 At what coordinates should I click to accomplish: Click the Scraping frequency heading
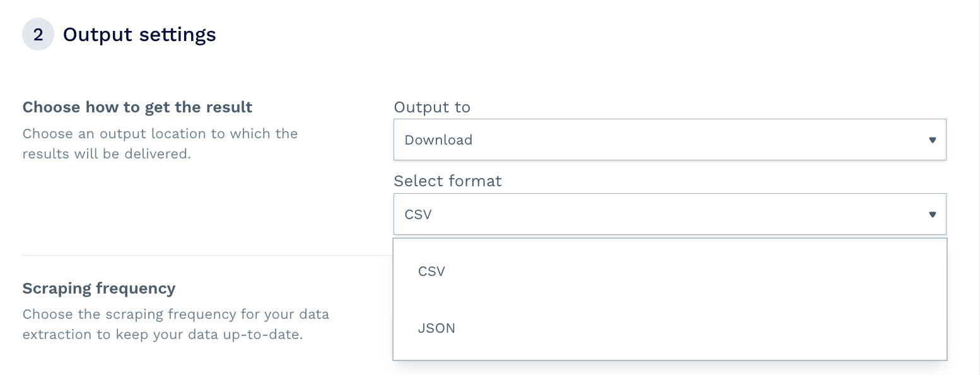click(99, 289)
